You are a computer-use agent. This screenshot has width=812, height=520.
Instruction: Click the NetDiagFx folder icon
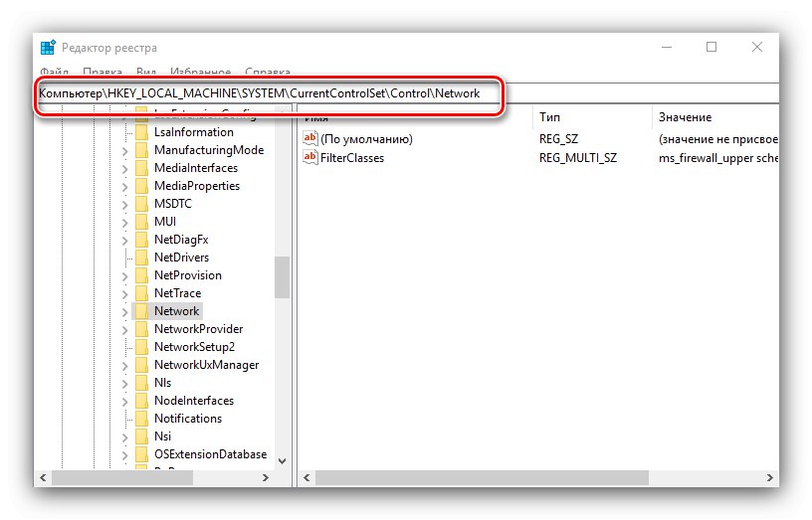[x=141, y=240]
